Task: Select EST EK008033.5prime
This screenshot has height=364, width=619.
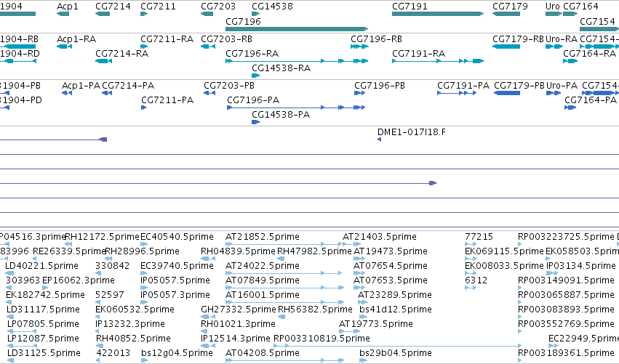Action: click(505, 266)
